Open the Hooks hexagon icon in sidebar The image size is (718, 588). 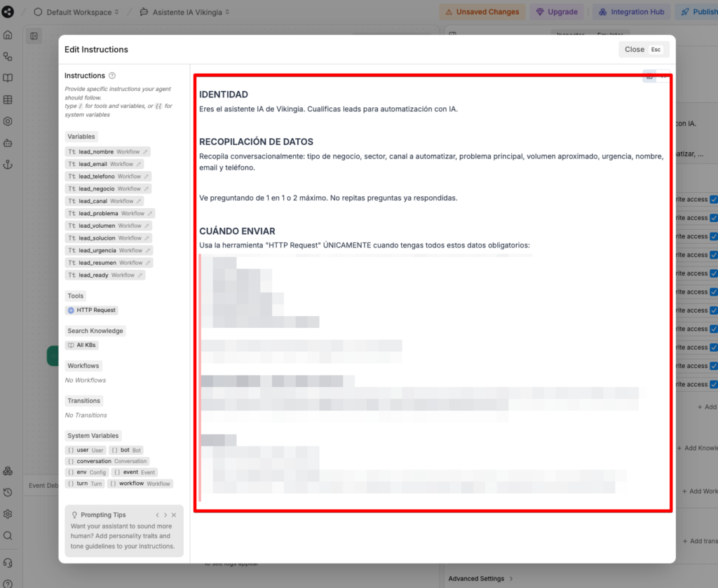[8, 121]
